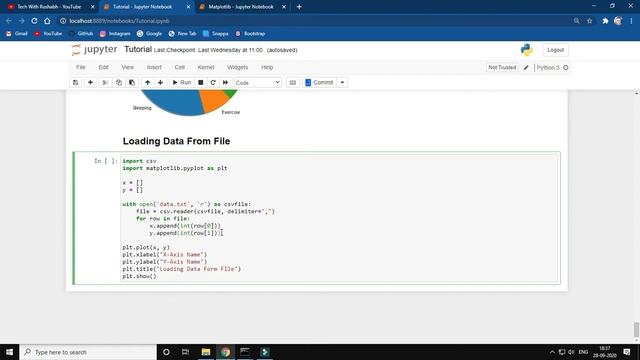Move selected cell up arrow
This screenshot has width=640, height=360.
pos(147,82)
